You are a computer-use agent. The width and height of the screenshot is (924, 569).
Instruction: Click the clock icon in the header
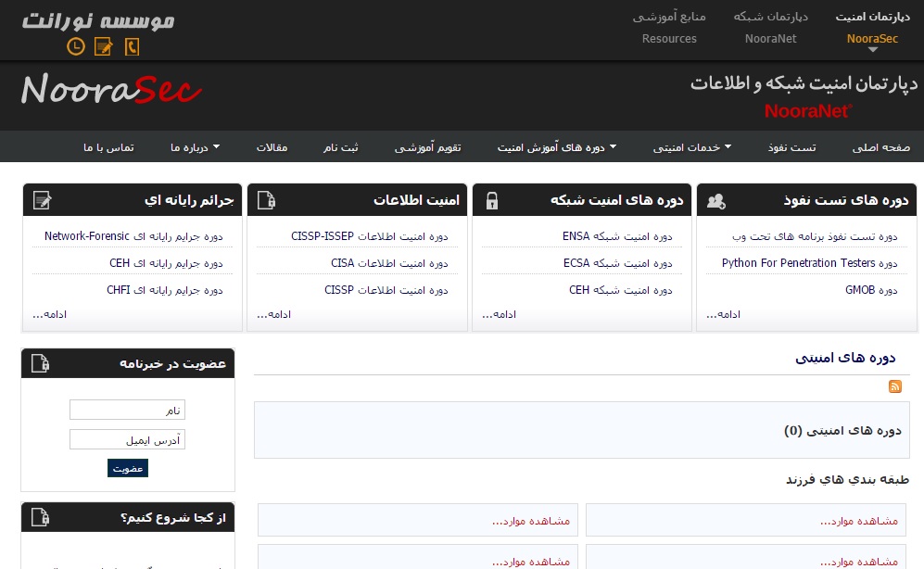(75, 46)
